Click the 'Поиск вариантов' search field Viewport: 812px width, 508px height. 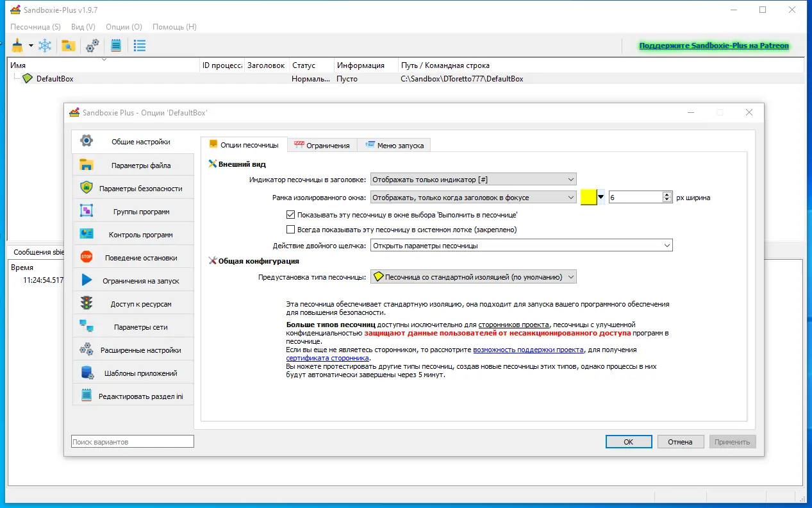(x=133, y=441)
